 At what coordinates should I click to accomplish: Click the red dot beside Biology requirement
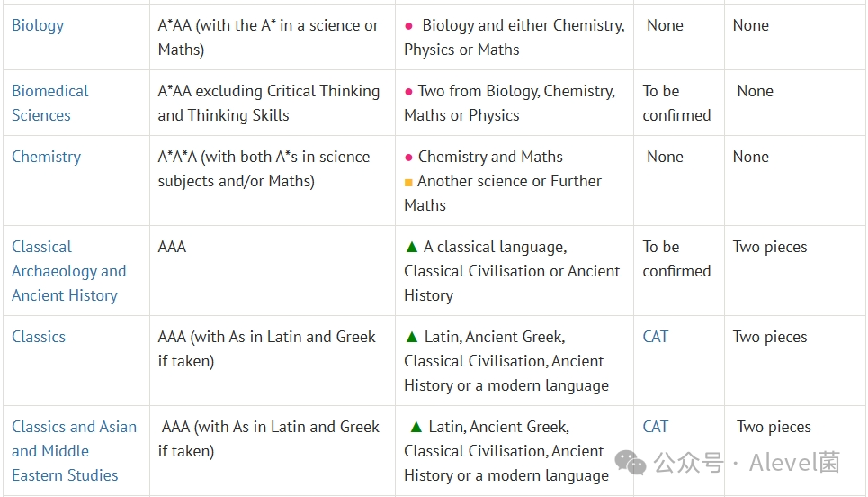pyautogui.click(x=408, y=26)
